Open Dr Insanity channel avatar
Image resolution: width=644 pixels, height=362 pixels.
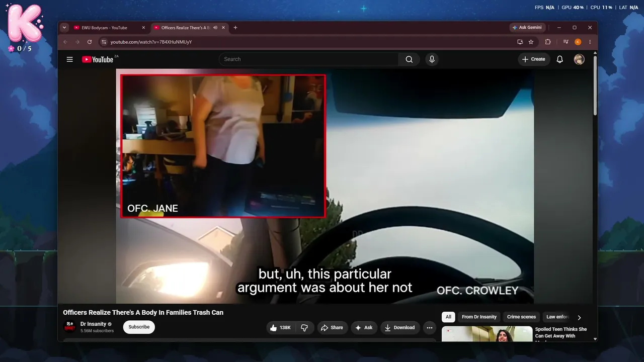[x=69, y=327]
